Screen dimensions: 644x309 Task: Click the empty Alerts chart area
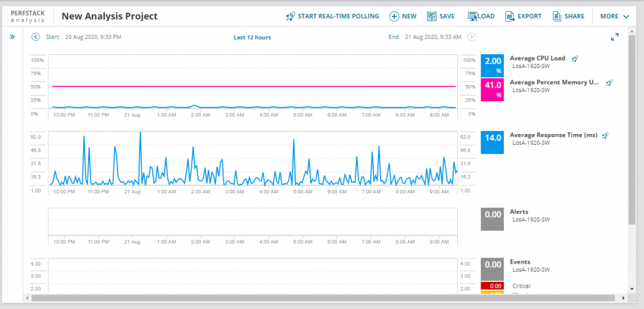[x=253, y=222]
